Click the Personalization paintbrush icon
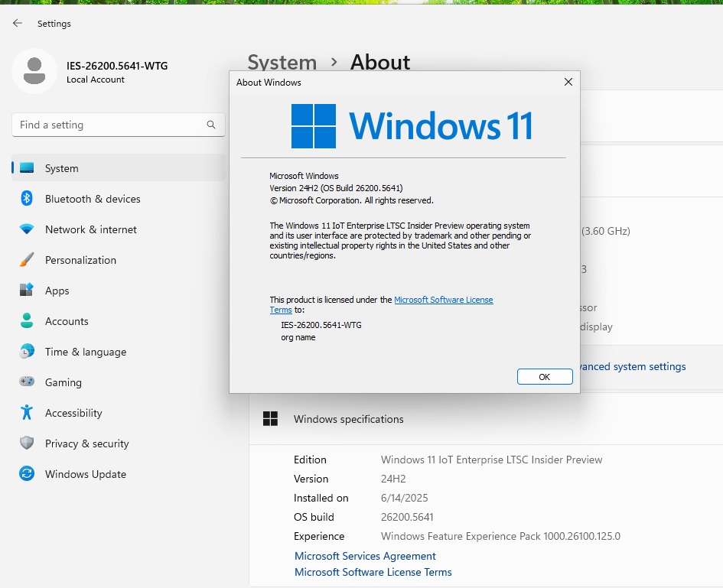 coord(27,259)
